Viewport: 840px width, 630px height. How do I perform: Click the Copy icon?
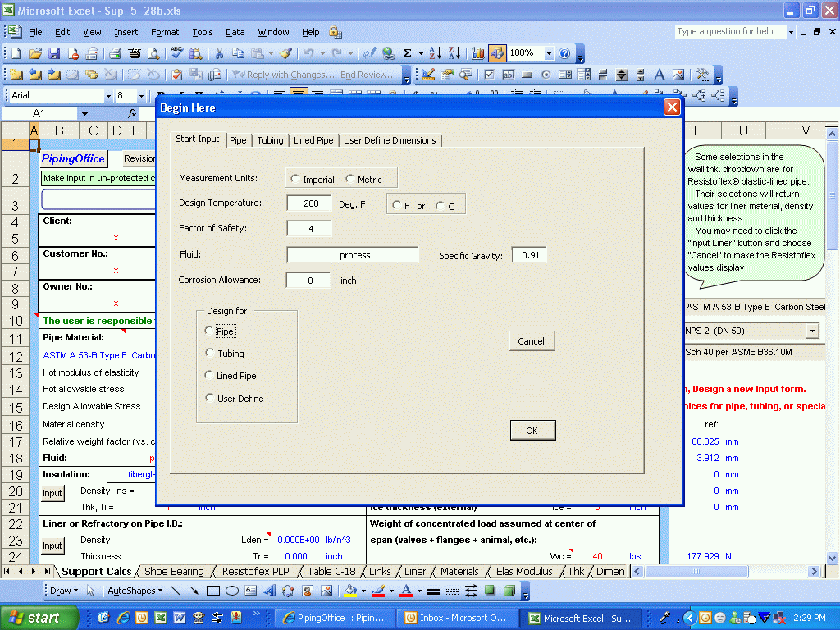[238, 53]
